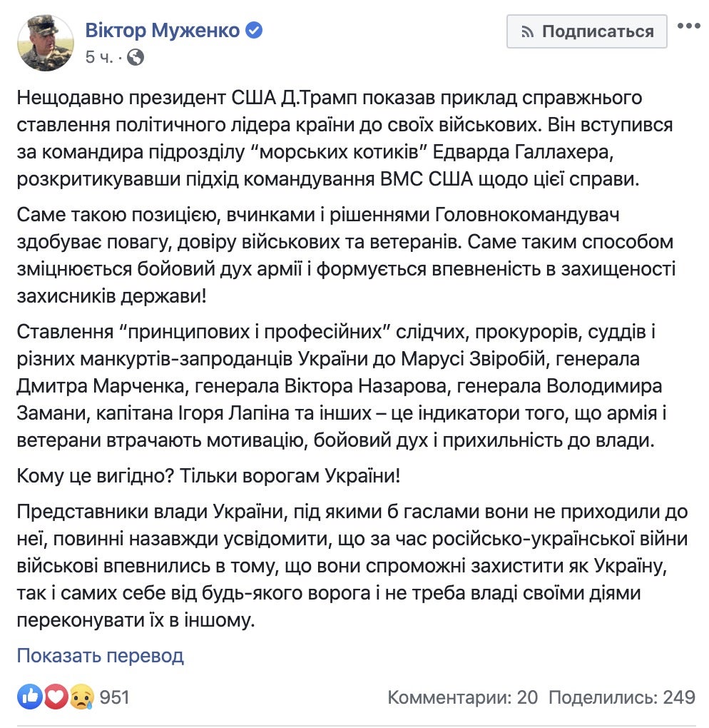Open the "5 ч." post timestamp
Viewport: 709px width, 728px height.
tap(98, 57)
